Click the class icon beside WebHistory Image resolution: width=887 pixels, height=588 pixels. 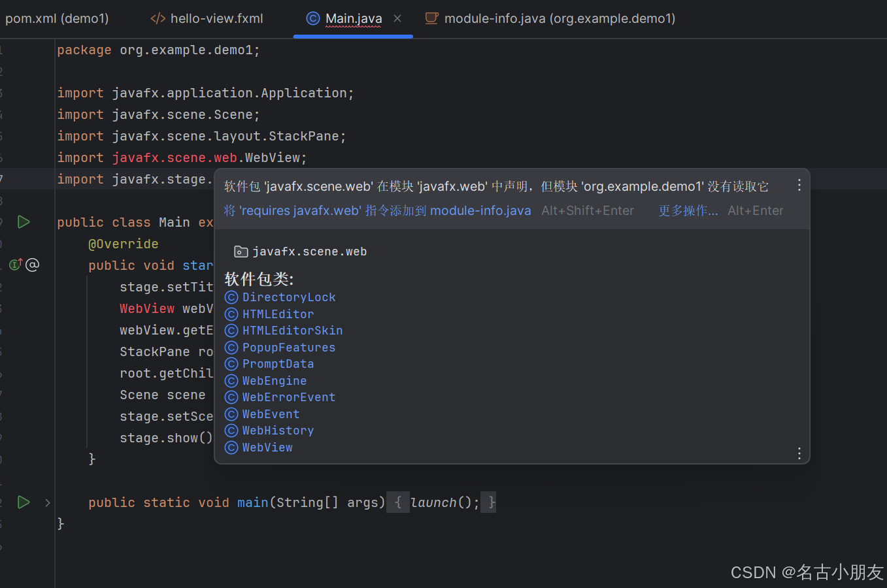[231, 431]
